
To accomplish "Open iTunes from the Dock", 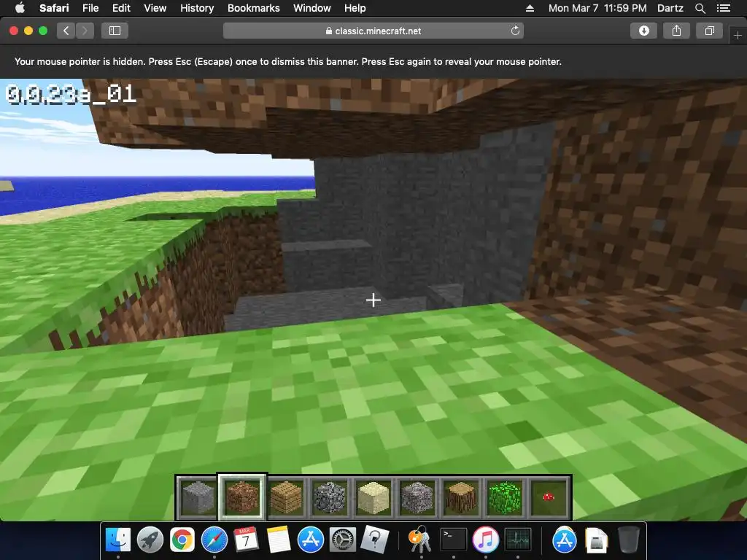I will (x=485, y=540).
